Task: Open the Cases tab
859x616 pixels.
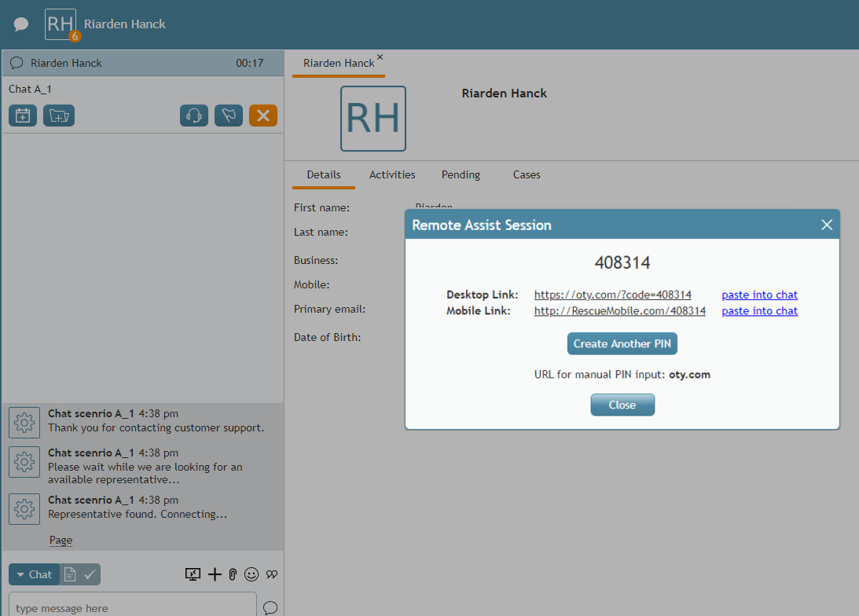Action: pos(527,174)
